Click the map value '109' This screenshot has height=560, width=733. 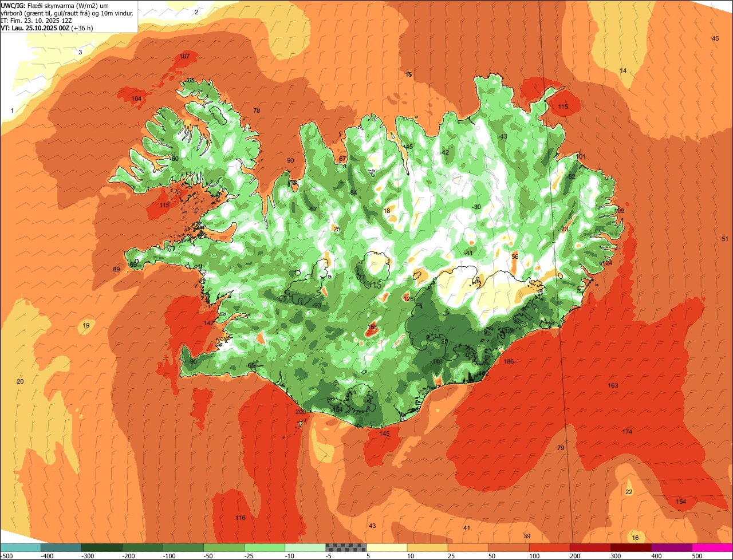[619, 211]
